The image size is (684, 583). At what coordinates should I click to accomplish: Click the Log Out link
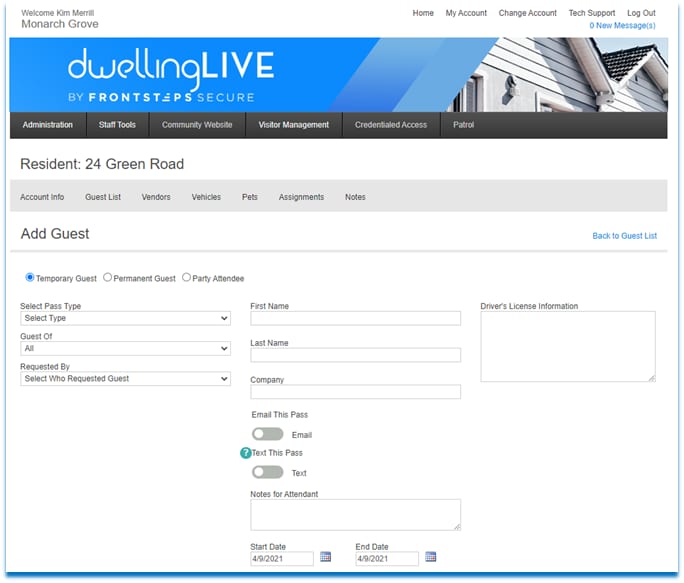tap(641, 13)
